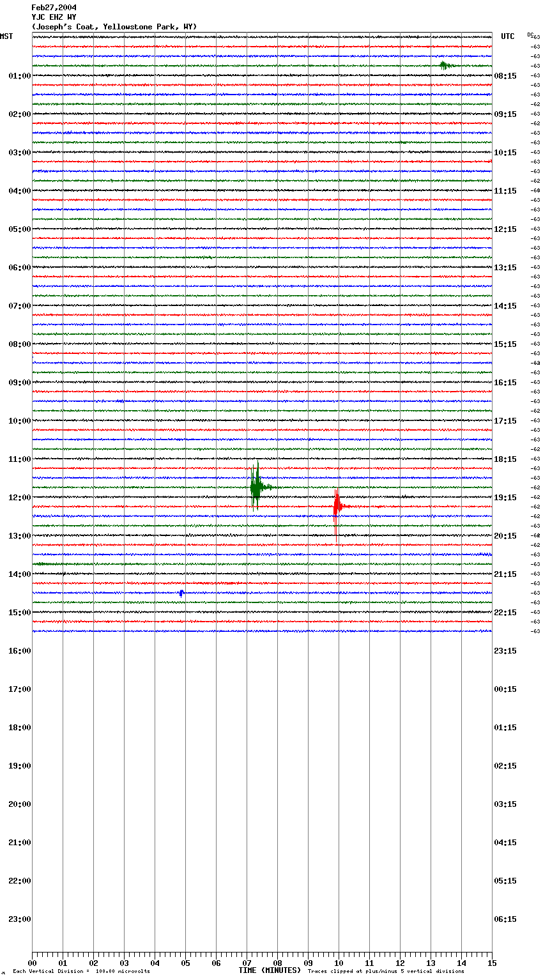
Task: Click the DC offset column header
Action: pyautogui.click(x=530, y=34)
